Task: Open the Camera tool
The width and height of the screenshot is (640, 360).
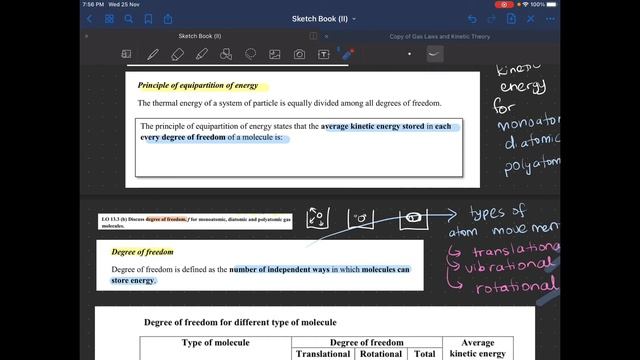Action: pyautogui.click(x=299, y=54)
